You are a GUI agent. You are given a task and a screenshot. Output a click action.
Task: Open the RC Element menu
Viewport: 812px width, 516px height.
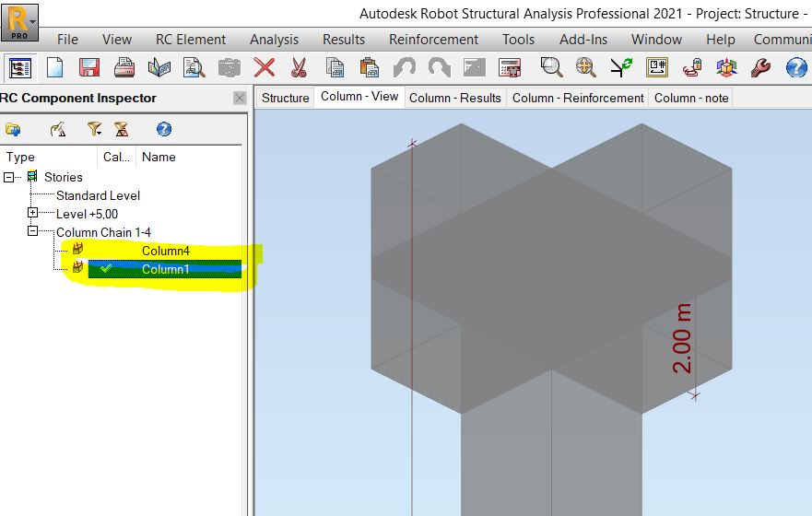[191, 40]
